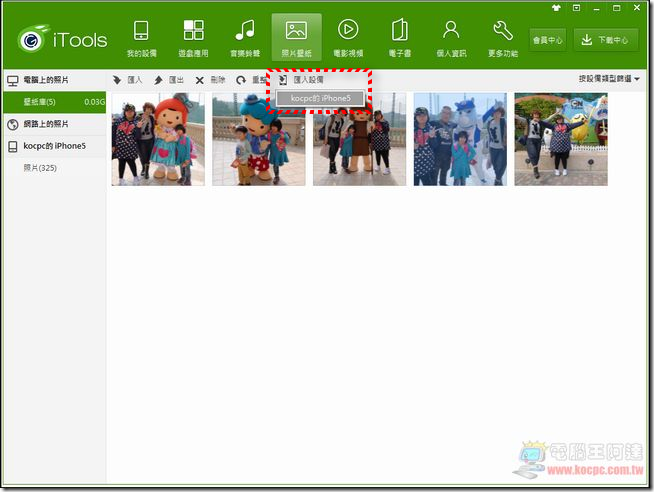Click the 匯入設備 import-to-device button
Screen dimensions: 654x492
coord(301,80)
